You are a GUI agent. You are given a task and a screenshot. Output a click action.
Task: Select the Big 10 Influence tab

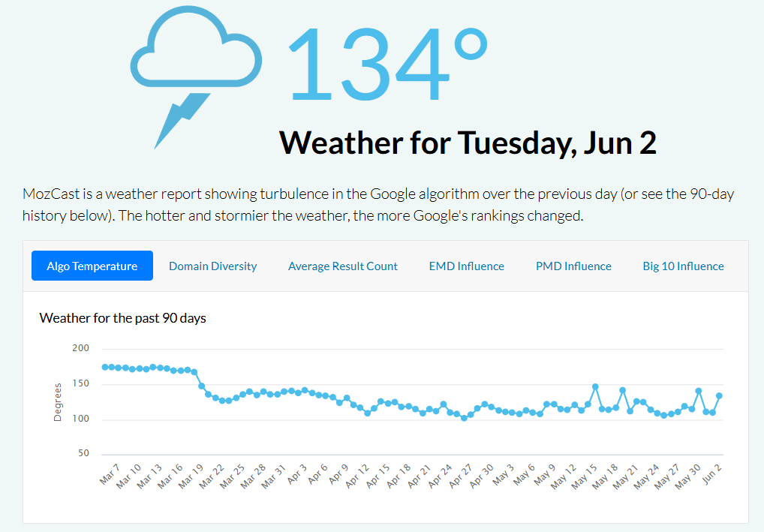tap(683, 266)
